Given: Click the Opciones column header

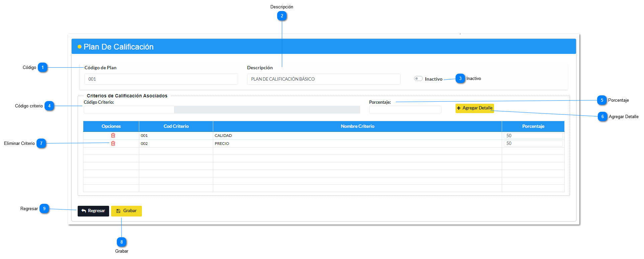Looking at the screenshot, I should pos(111,126).
